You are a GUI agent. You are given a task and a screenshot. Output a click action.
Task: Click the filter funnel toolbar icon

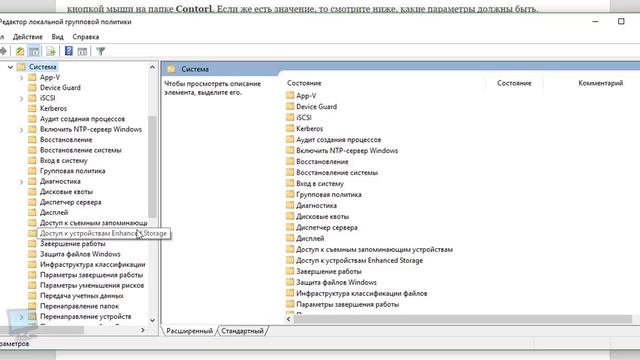coord(100,51)
